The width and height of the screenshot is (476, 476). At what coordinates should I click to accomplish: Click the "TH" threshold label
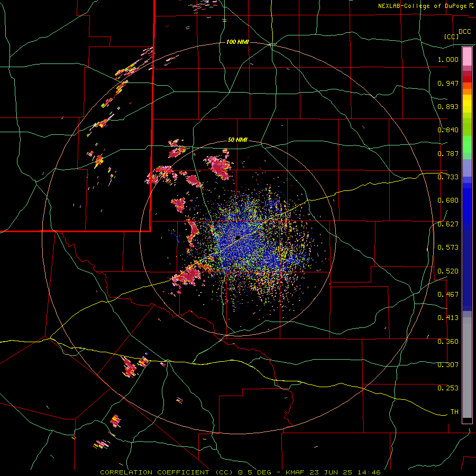tap(454, 412)
